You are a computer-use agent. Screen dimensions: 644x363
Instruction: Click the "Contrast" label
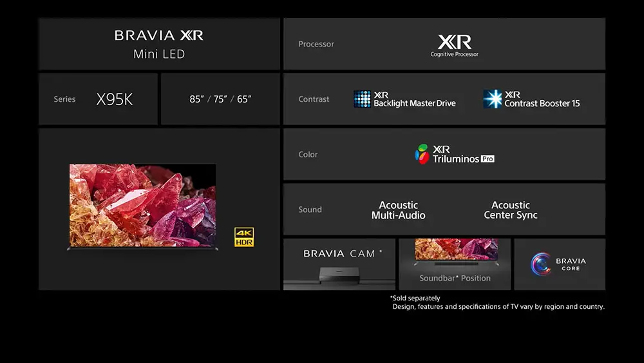(x=314, y=99)
